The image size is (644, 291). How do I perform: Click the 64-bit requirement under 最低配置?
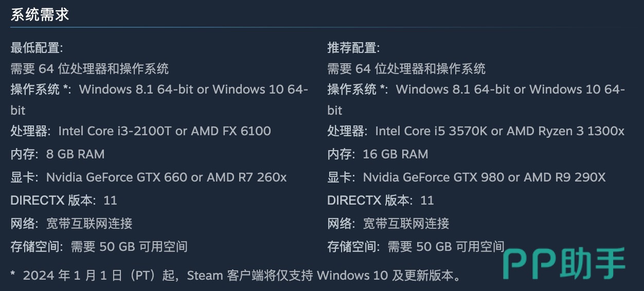[x=90, y=68]
